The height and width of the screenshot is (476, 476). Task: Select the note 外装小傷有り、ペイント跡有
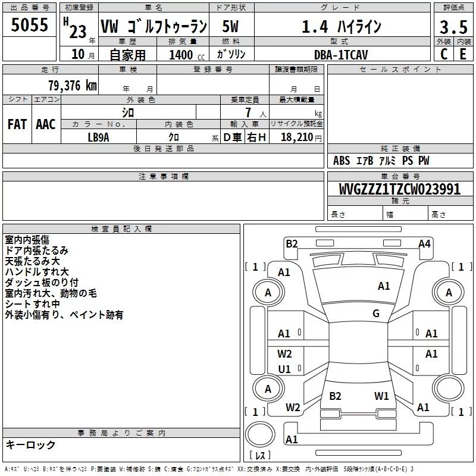click(64, 315)
